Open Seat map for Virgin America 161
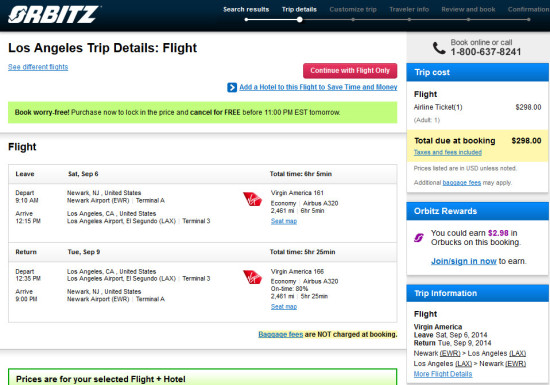The width and height of the screenshot is (550, 385). 284,221
